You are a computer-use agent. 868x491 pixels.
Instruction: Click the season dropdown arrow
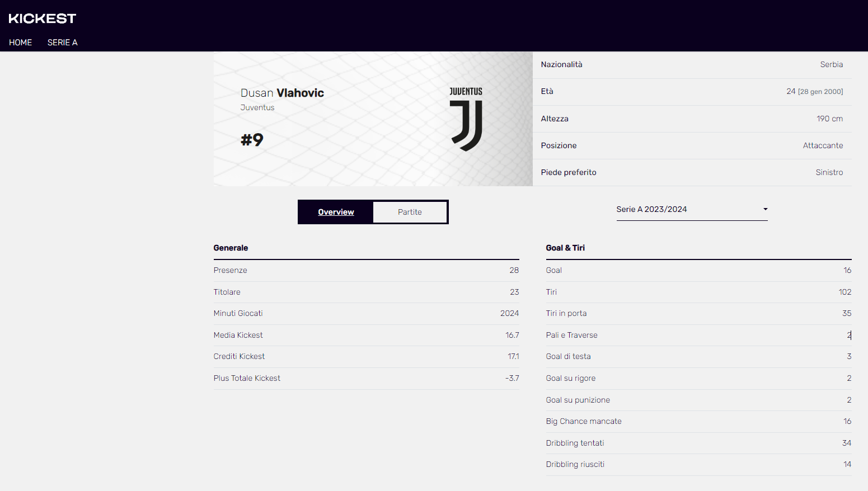(765, 209)
